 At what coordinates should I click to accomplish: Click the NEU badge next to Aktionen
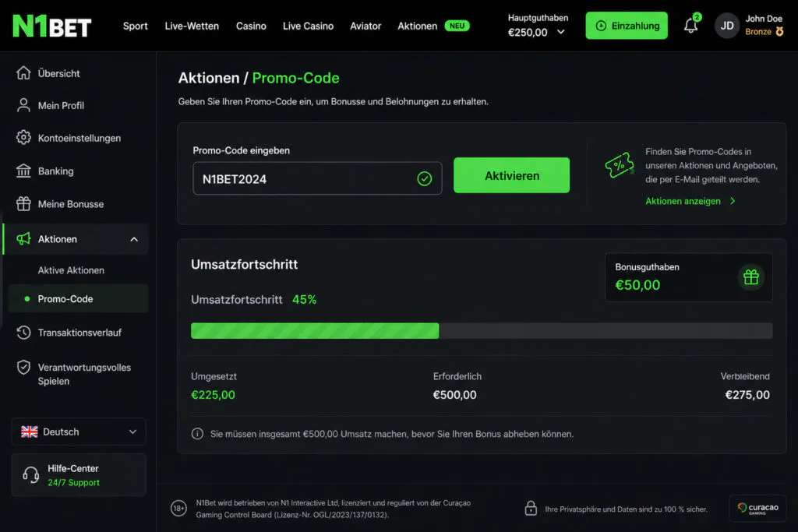click(457, 26)
